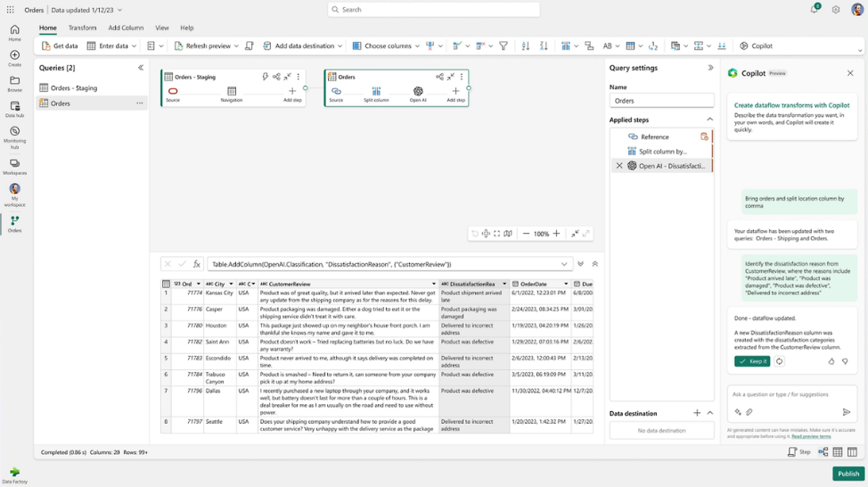Switch to the Transform tab
The width and height of the screenshot is (868, 487).
(x=82, y=28)
